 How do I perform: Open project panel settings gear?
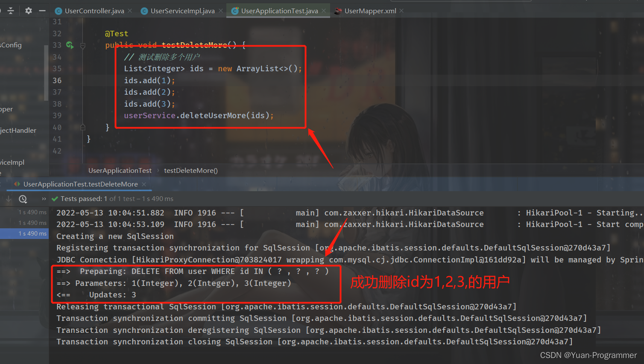coord(29,11)
